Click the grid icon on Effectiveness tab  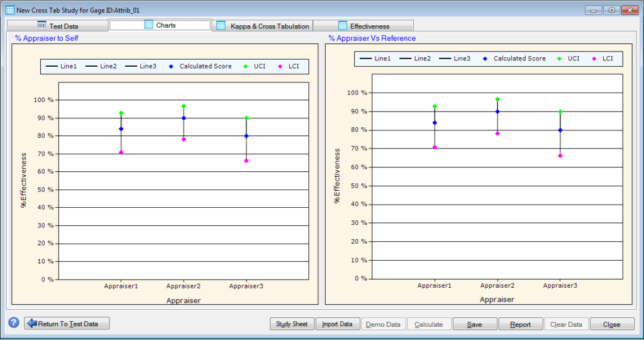[x=343, y=26]
